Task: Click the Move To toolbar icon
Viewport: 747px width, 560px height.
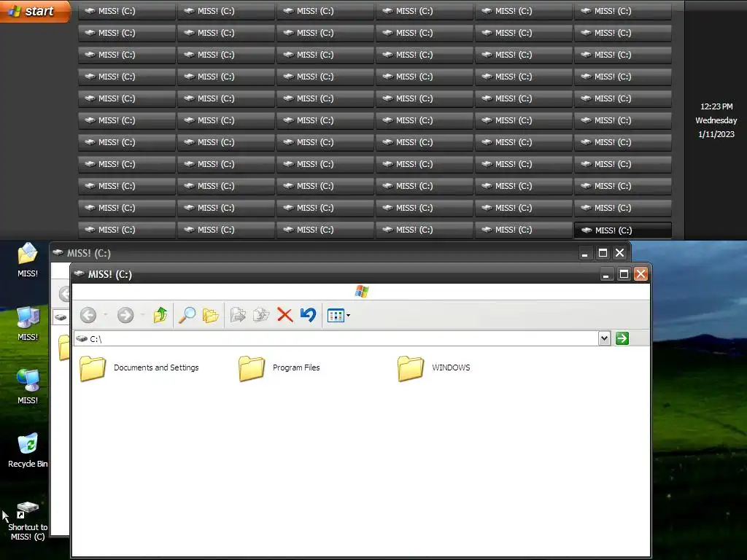Action: pos(238,315)
